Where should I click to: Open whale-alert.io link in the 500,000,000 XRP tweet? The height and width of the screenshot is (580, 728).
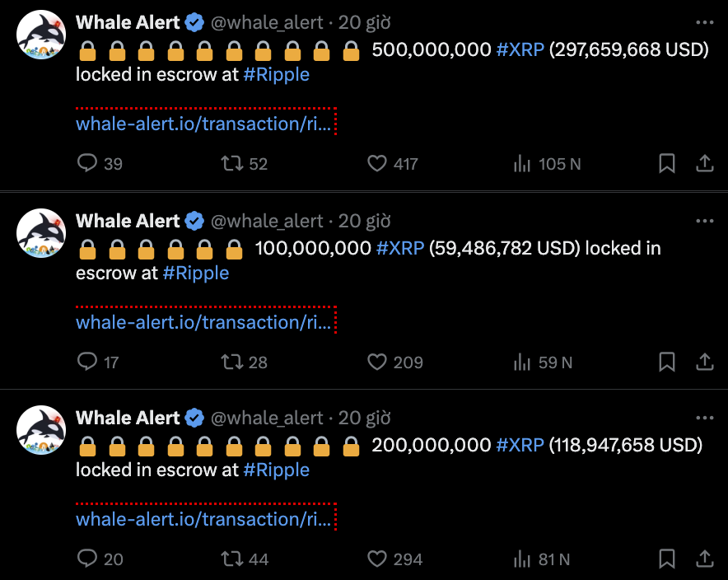(203, 124)
